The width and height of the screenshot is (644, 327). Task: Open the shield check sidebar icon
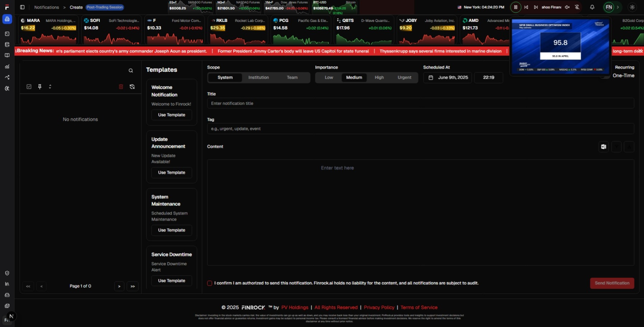[x=7, y=273]
